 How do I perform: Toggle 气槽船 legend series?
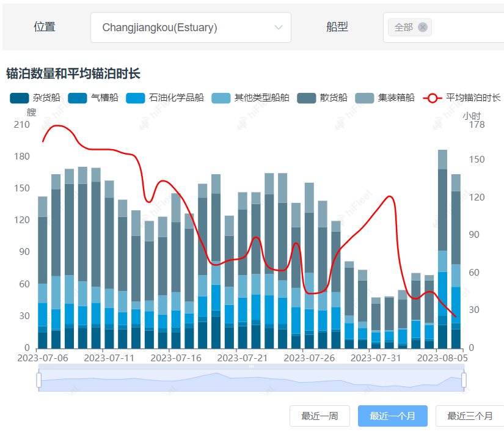pyautogui.click(x=93, y=98)
